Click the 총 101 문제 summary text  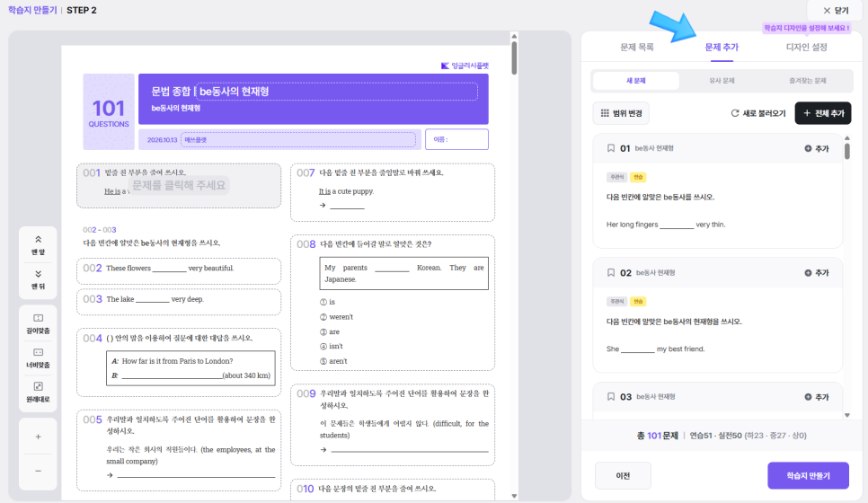coord(657,436)
